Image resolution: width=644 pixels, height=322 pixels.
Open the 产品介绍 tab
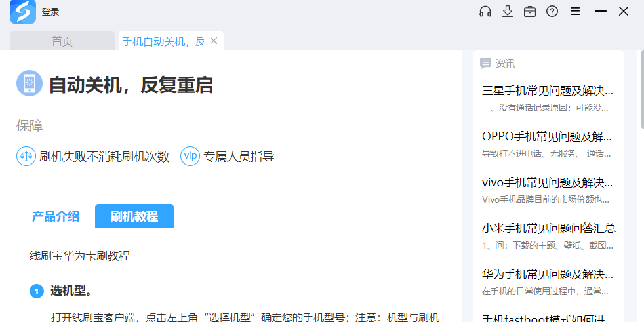coord(56,216)
